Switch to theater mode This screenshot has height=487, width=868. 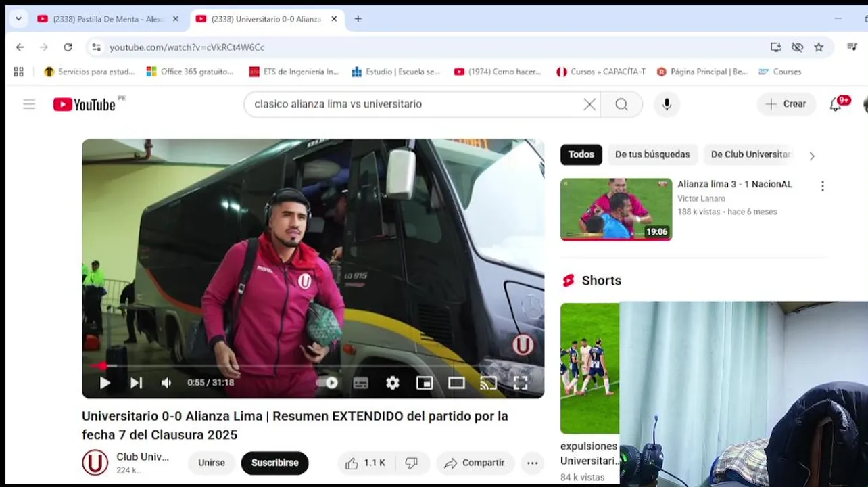coord(456,383)
